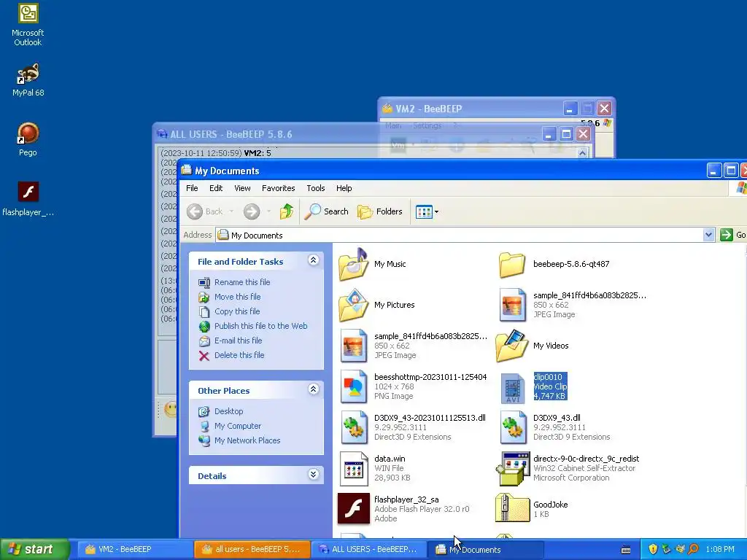Viewport: 747px width, 560px height.
Task: Select the D3DX9_43.dll file
Action: [554, 427]
